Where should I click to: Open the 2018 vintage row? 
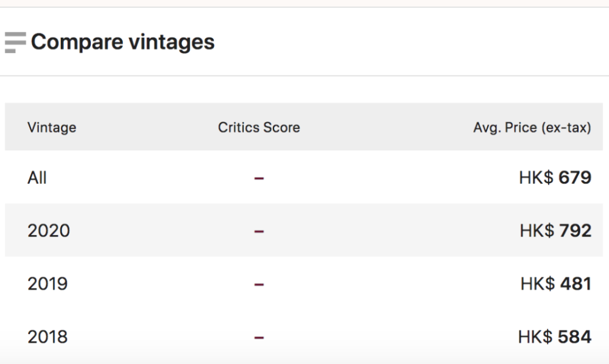(x=48, y=337)
